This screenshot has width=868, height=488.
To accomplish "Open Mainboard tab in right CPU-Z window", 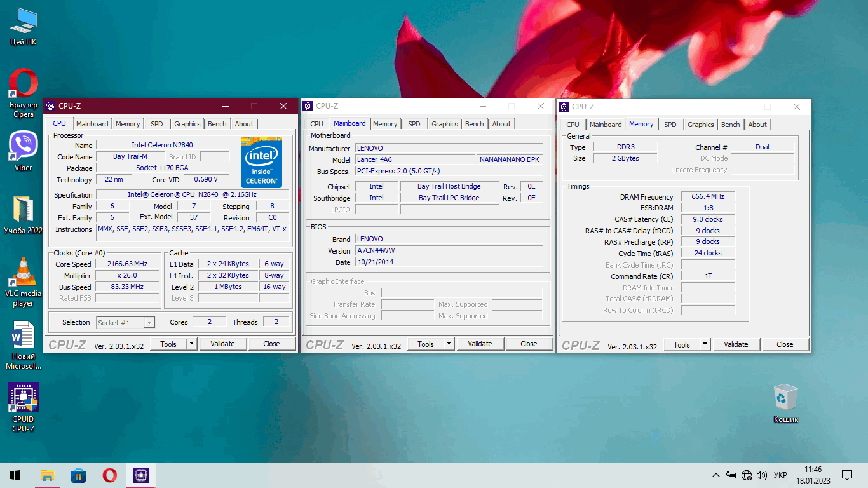I will [x=606, y=125].
